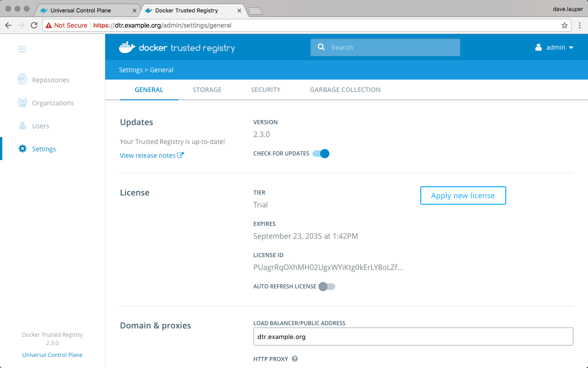Click the Users person icon
This screenshot has width=588, height=368.
[x=22, y=126]
